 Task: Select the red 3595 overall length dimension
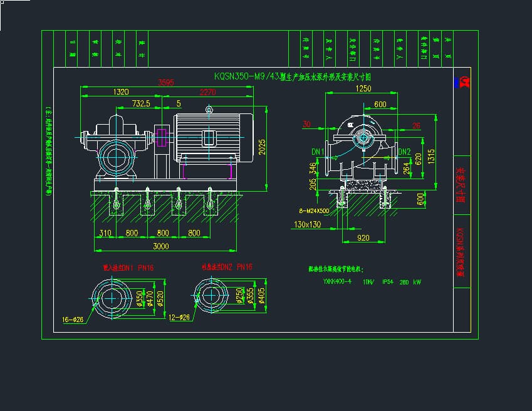tap(165, 83)
